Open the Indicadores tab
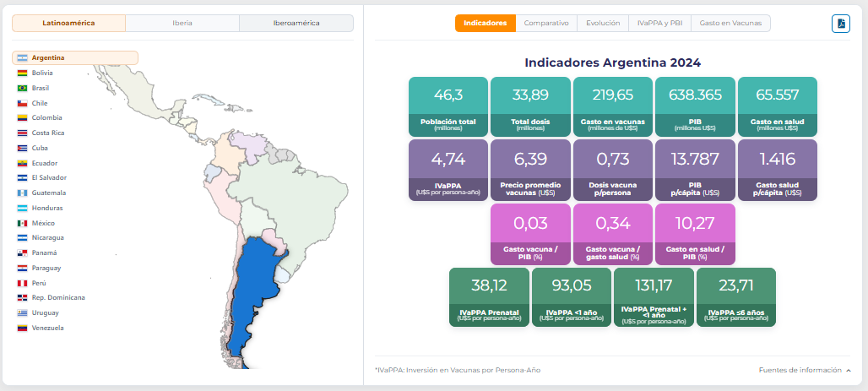This screenshot has height=391, width=868. point(485,24)
